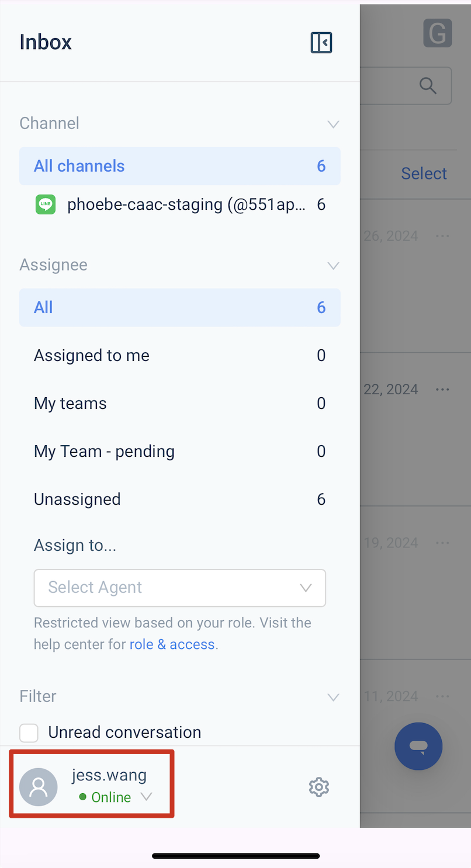Collapse the Assignee section chevron
Viewport: 471px width, 868px height.
(x=333, y=266)
